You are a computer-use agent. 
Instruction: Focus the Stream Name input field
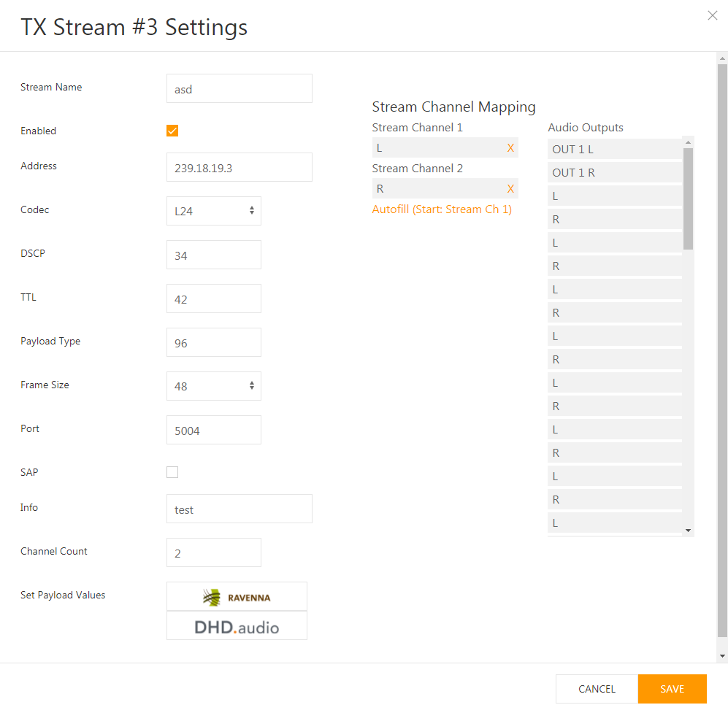239,88
